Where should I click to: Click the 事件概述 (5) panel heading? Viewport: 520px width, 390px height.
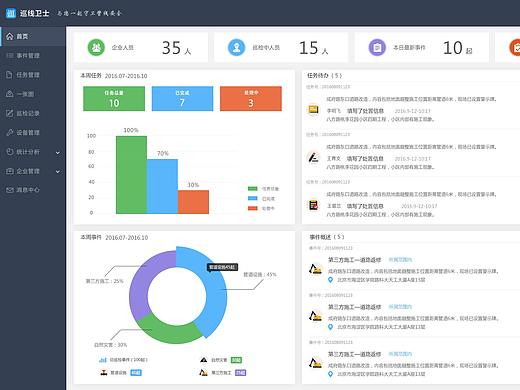(x=327, y=237)
